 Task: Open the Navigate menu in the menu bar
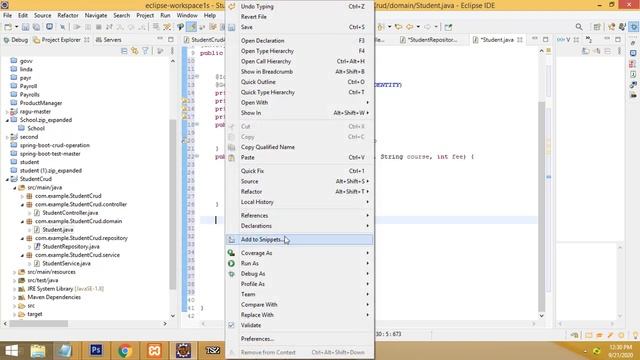click(96, 16)
